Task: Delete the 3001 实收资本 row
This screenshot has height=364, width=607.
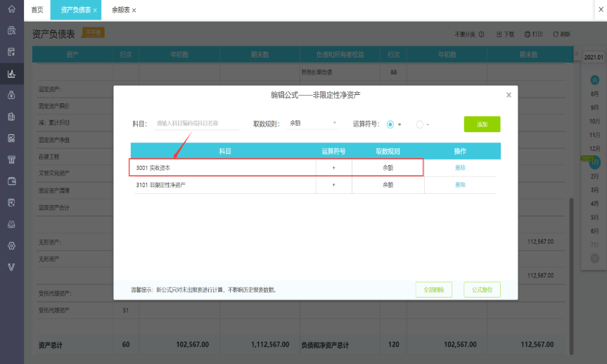Action: (x=460, y=168)
